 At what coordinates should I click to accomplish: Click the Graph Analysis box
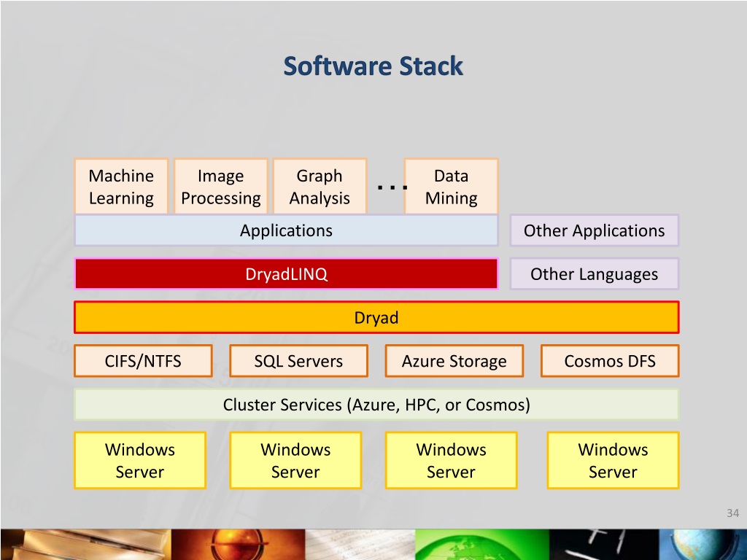tap(320, 187)
